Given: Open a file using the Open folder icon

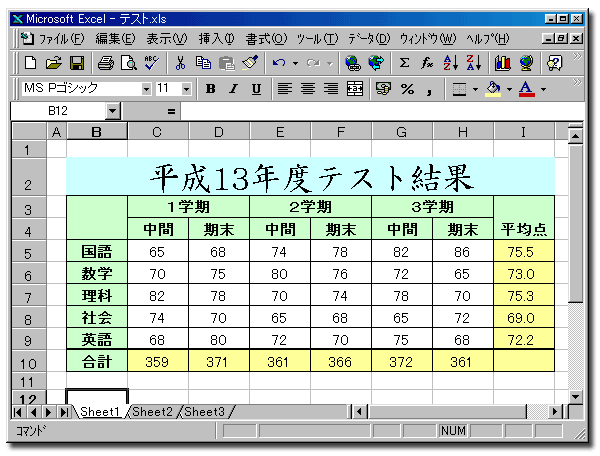Looking at the screenshot, I should 54,63.
